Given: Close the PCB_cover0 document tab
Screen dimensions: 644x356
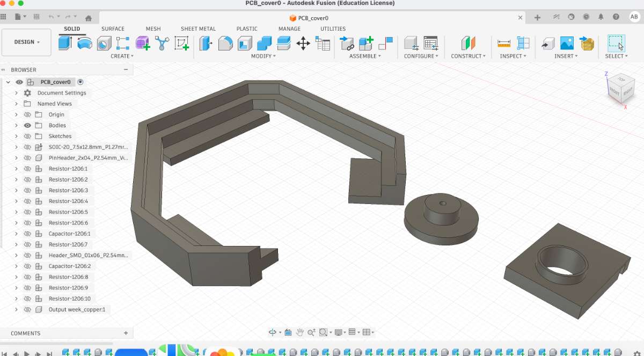Looking at the screenshot, I should pos(520,18).
